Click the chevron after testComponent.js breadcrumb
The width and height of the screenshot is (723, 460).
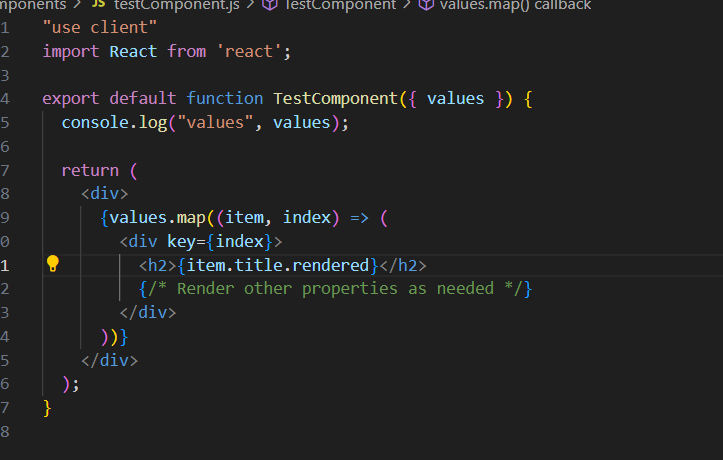[251, 5]
